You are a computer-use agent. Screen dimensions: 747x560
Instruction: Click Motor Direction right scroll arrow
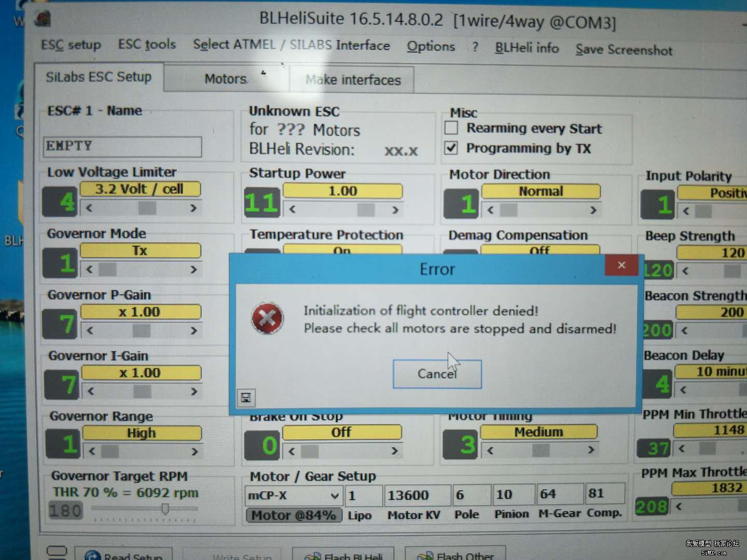[x=593, y=210]
